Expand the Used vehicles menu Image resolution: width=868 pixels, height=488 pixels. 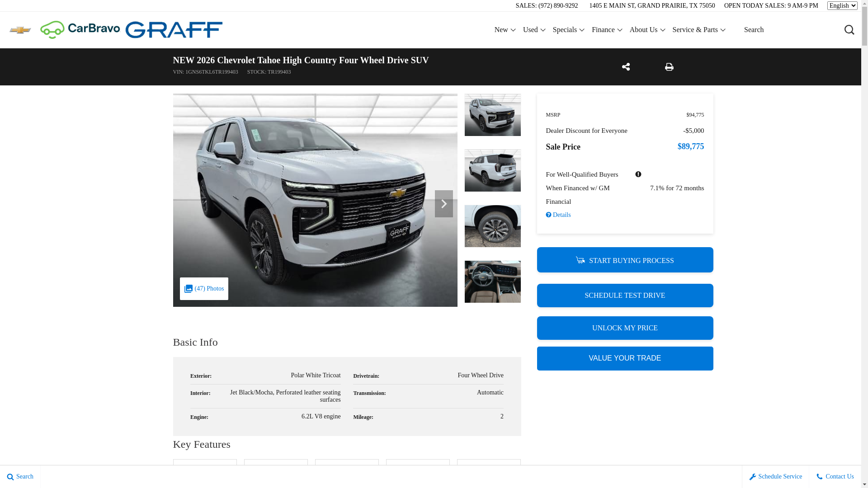tap(534, 30)
